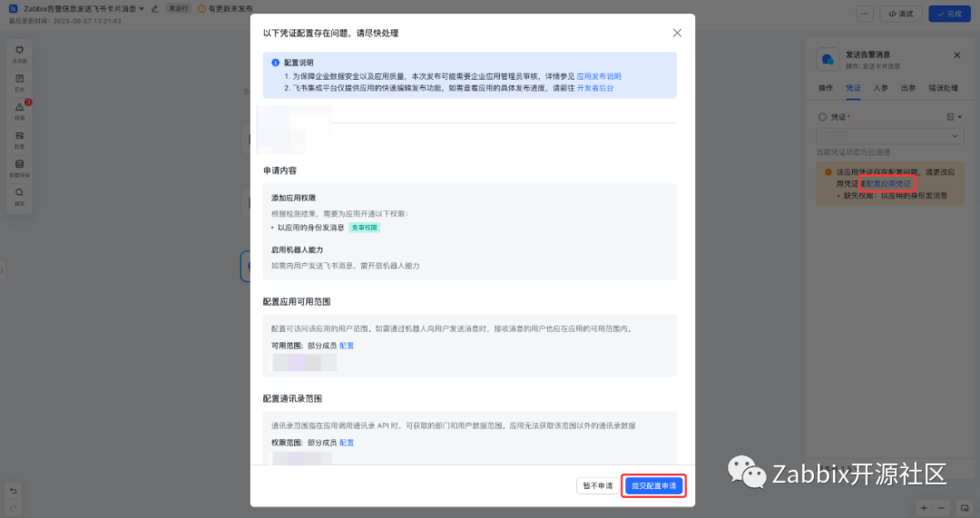Screen dimensions: 980x518
Task: Switch to the 凭证 tab
Action: [x=853, y=88]
